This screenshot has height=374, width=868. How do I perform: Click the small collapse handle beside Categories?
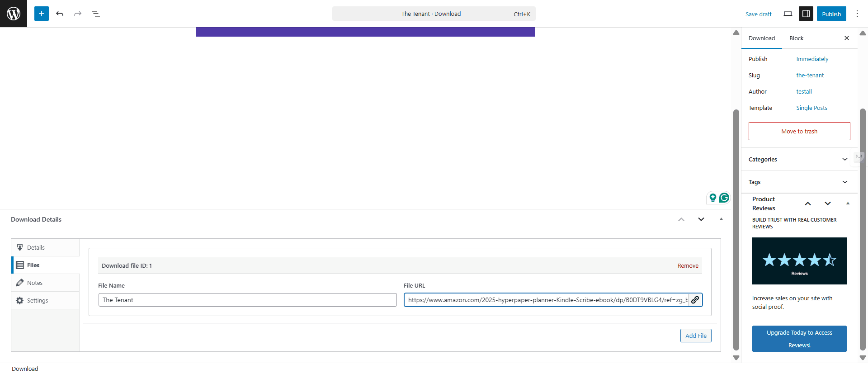click(x=859, y=156)
